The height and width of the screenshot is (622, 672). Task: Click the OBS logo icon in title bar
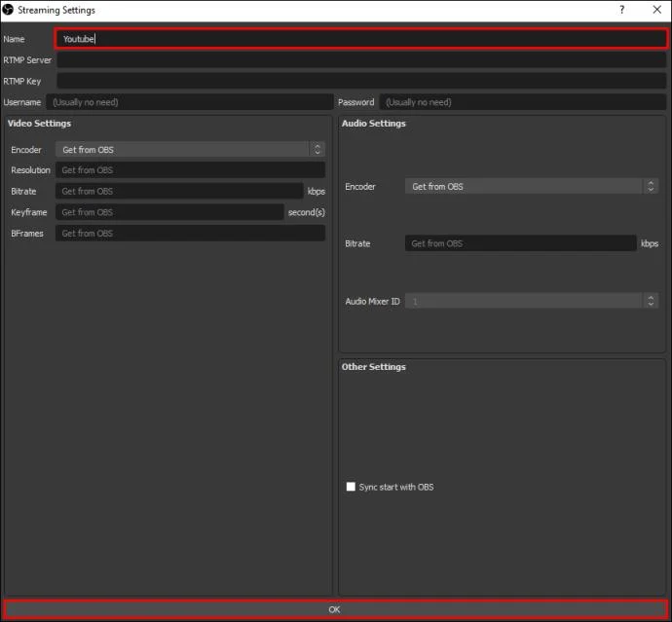pos(8,10)
